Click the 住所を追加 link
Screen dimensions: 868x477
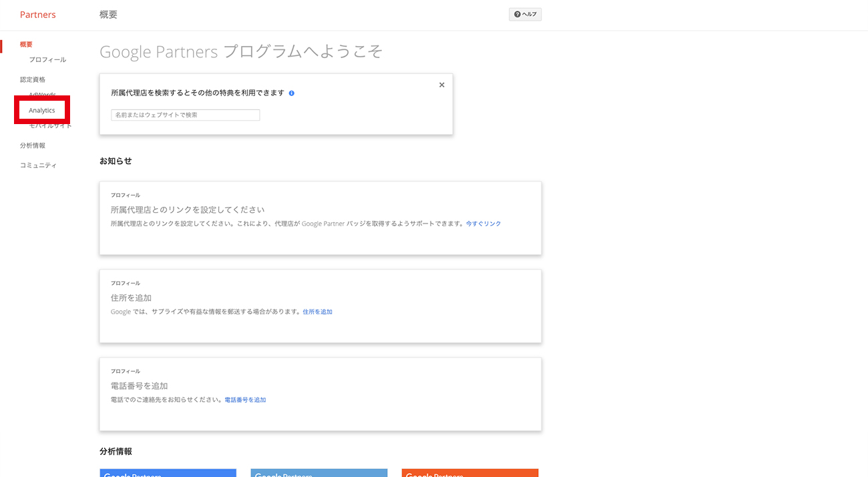317,312
